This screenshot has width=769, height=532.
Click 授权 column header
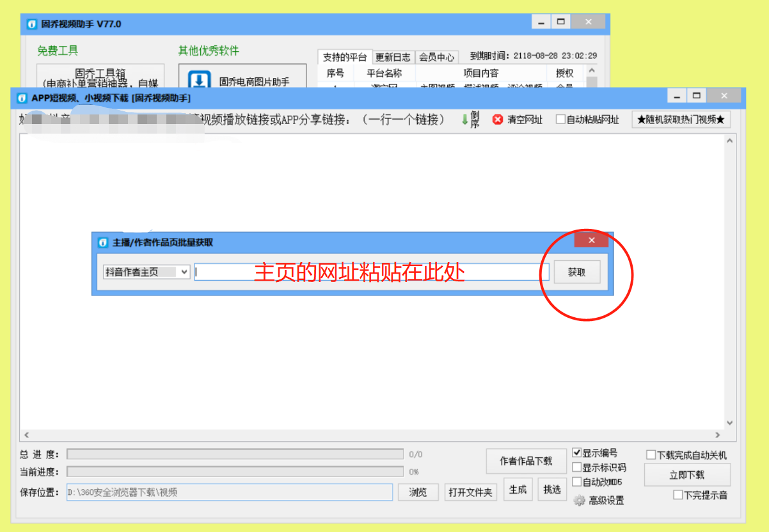[565, 74]
